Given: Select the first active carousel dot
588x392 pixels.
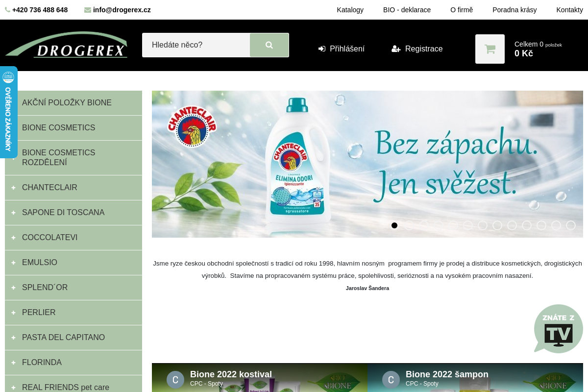Looking at the screenshot, I should (394, 225).
